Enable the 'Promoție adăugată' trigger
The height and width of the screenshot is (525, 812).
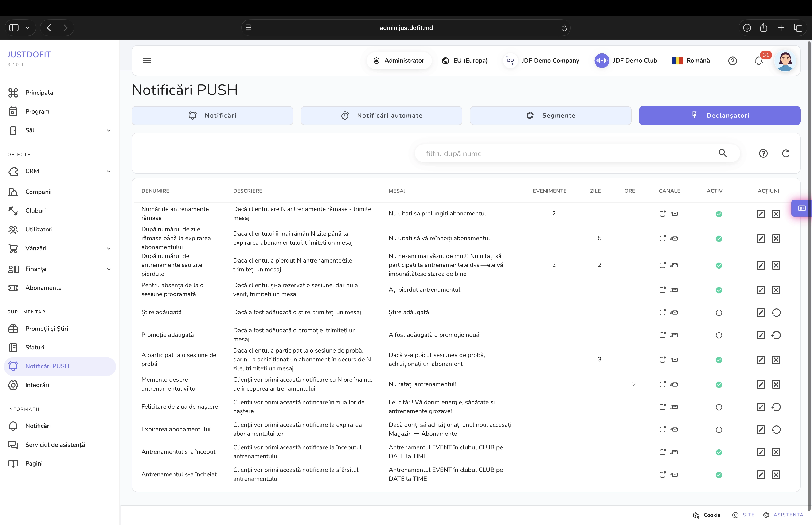tap(719, 335)
